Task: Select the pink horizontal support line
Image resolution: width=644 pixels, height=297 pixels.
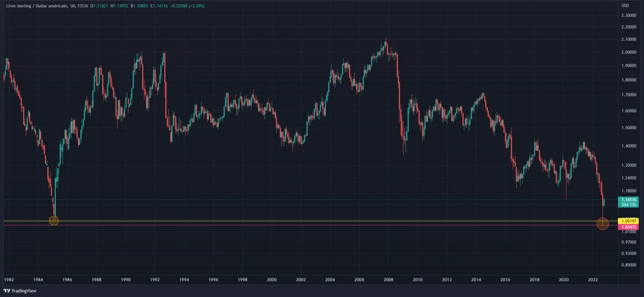Action: coord(322,225)
